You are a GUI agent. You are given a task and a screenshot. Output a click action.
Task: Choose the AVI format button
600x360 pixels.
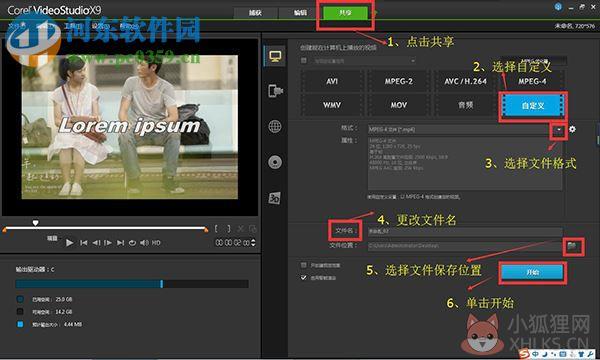click(x=332, y=81)
